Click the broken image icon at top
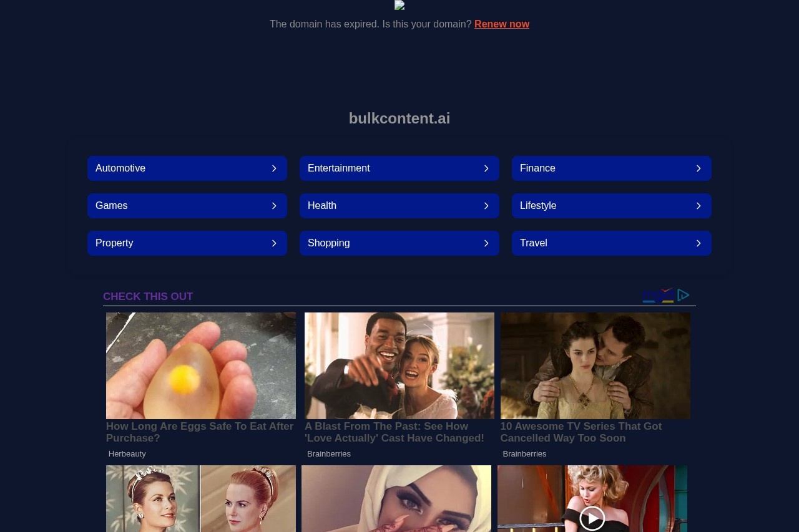799x532 pixels. coord(399,5)
